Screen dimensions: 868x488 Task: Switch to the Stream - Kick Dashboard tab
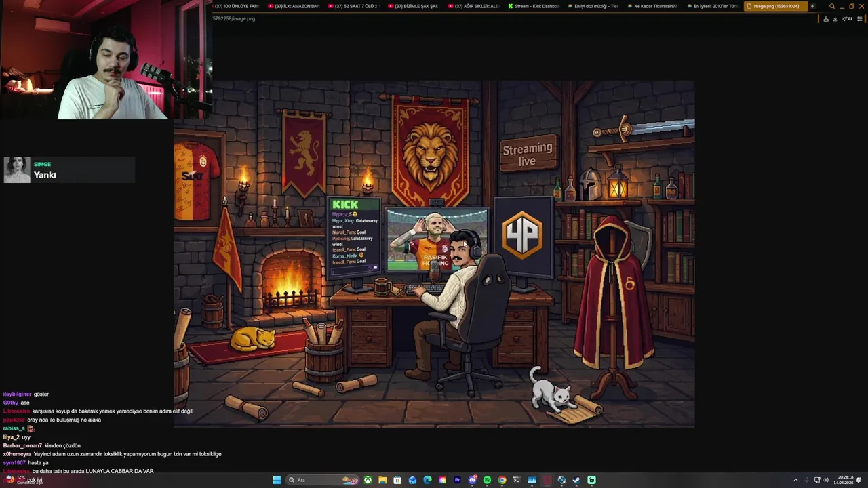coord(533,6)
